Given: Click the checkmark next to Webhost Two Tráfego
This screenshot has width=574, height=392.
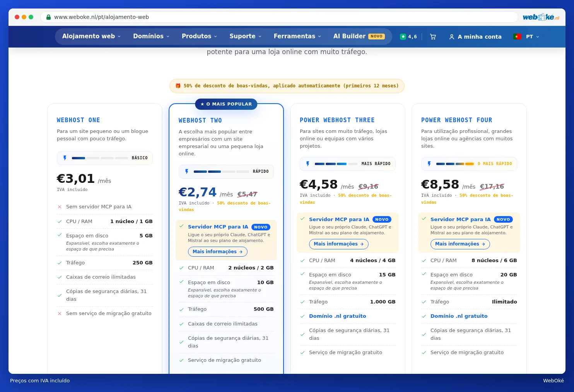Looking at the screenshot, I should click(x=181, y=309).
